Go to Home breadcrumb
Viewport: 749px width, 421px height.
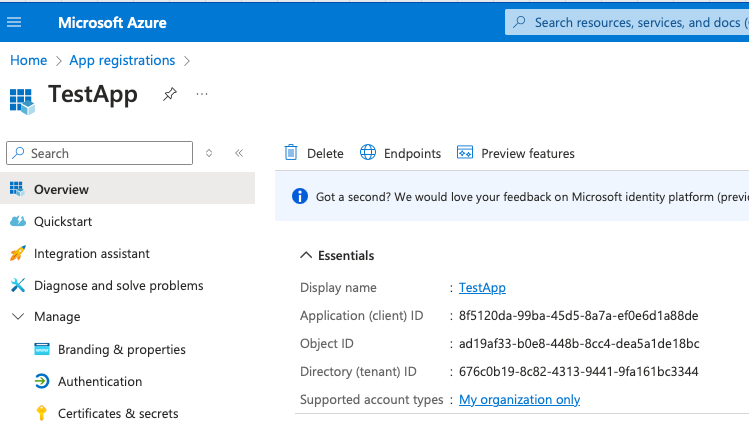tap(29, 60)
